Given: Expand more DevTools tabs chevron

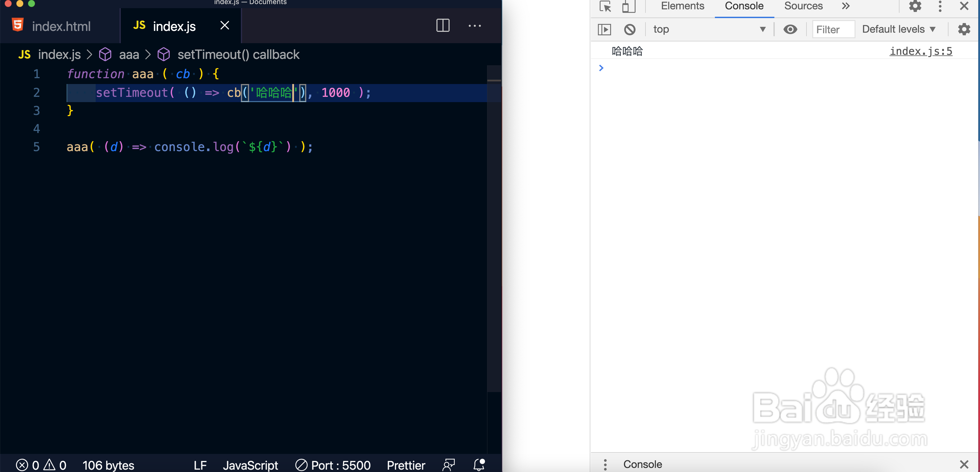Looking at the screenshot, I should tap(845, 6).
